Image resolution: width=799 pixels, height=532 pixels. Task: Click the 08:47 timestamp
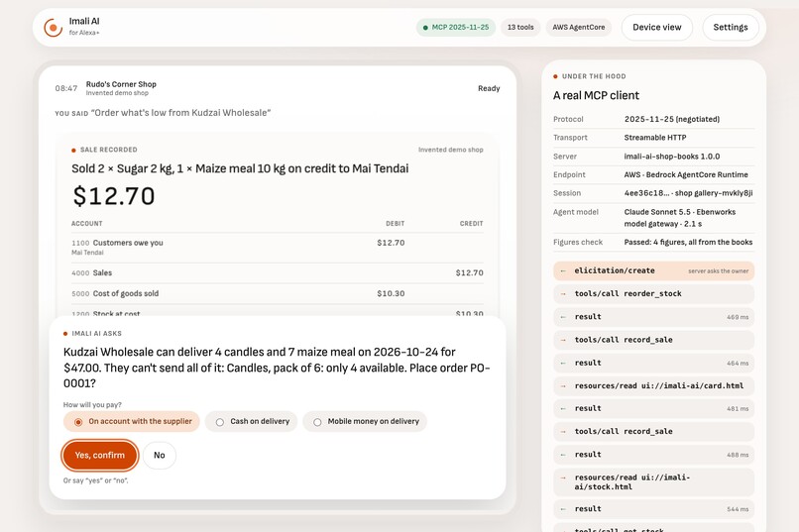point(66,88)
